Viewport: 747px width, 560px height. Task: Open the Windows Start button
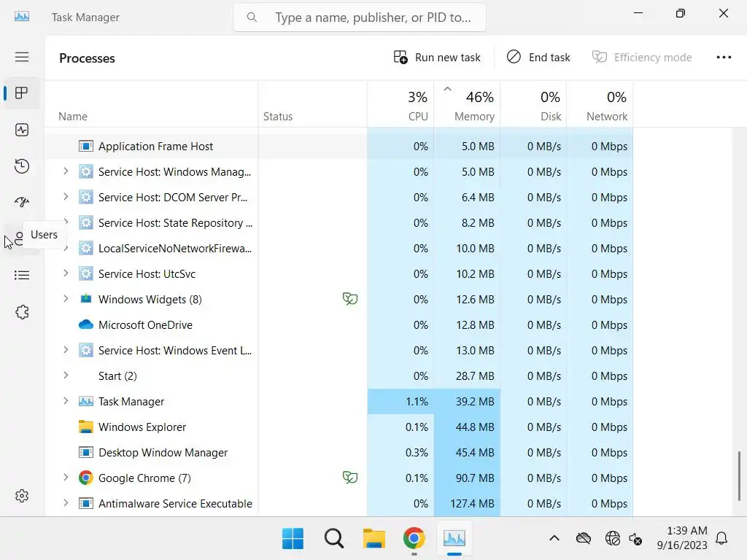coord(293,539)
